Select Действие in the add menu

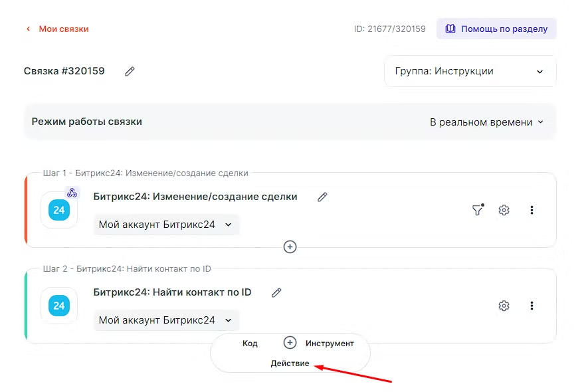click(x=290, y=363)
